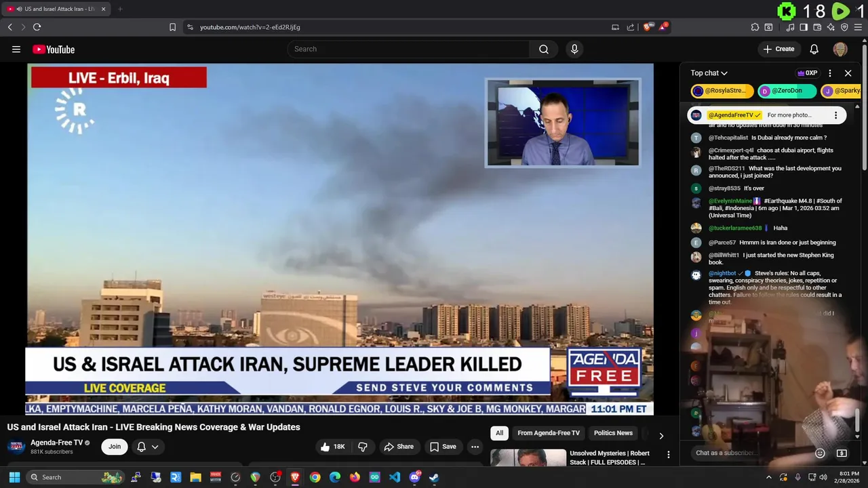
Task: Show more filter chips with the arrow
Action: [x=661, y=436]
